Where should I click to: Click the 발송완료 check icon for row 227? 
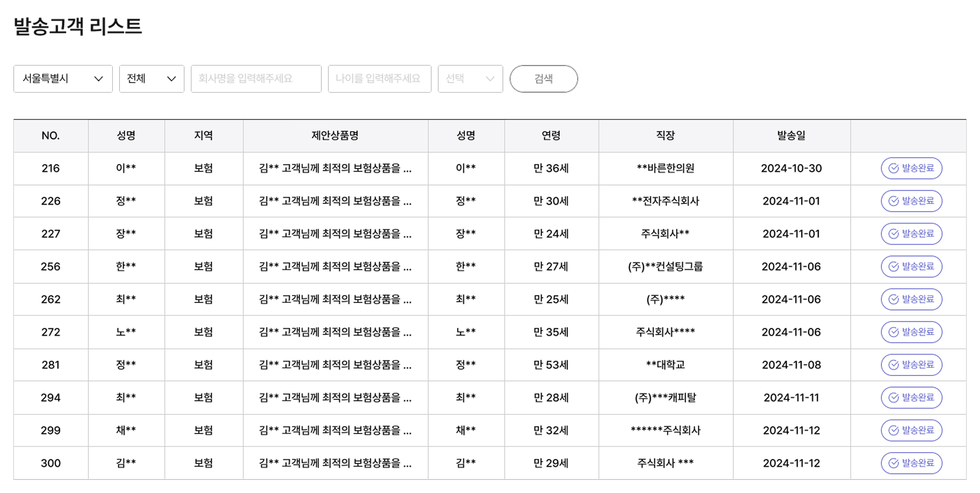[893, 234]
